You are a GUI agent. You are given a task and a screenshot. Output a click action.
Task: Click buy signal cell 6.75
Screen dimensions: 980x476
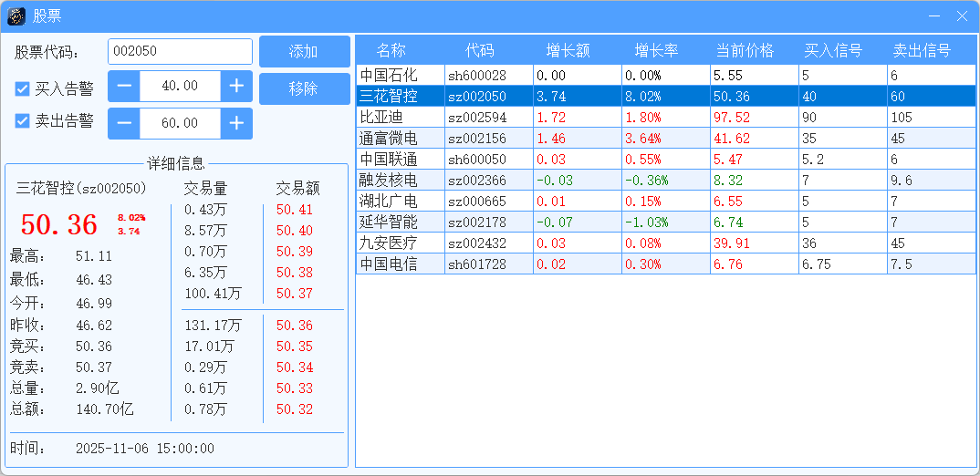coord(844,264)
